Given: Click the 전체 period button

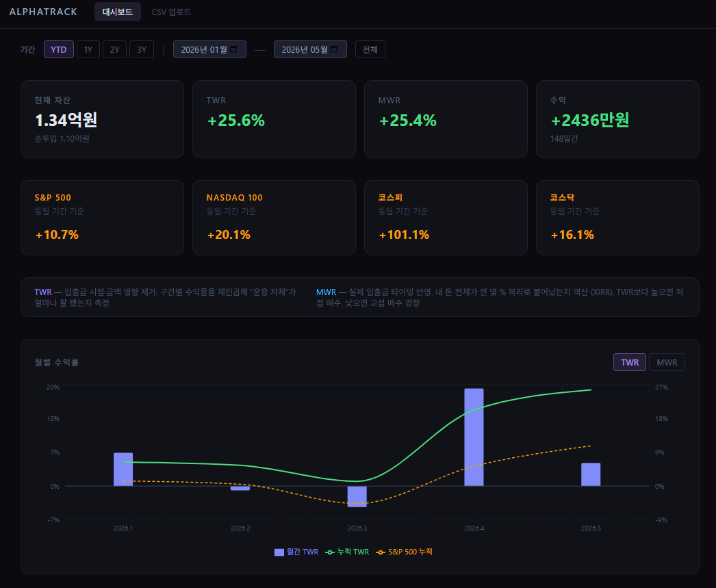Looking at the screenshot, I should pyautogui.click(x=370, y=49).
